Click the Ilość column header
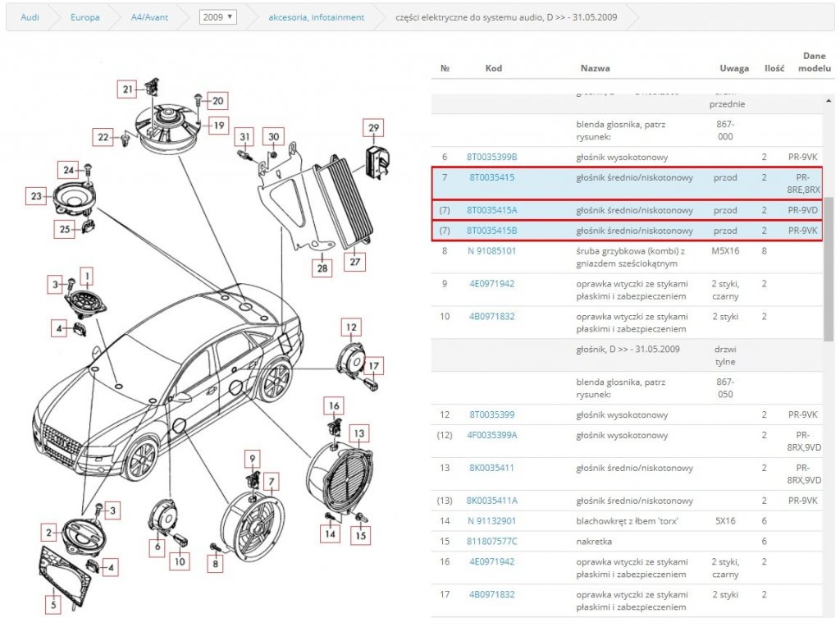 [774, 68]
